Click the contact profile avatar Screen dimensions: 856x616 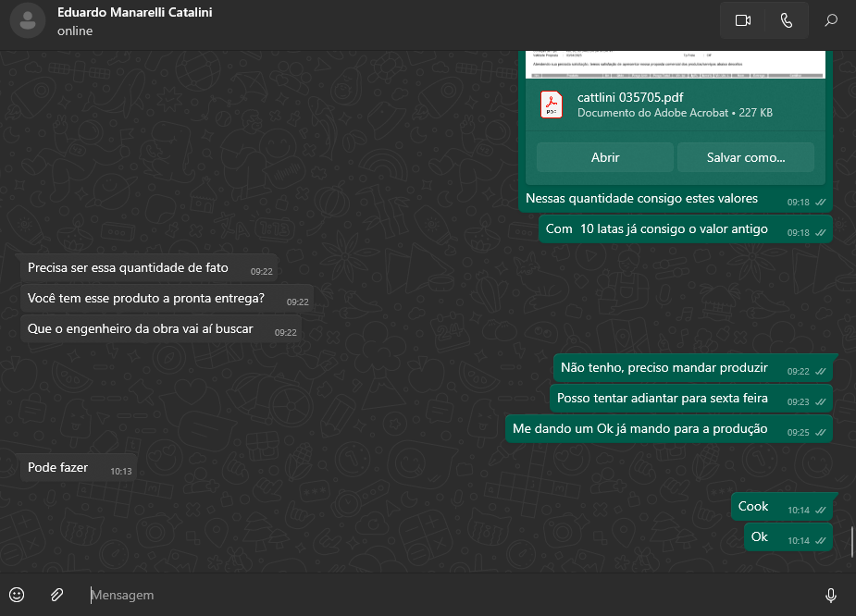click(27, 20)
